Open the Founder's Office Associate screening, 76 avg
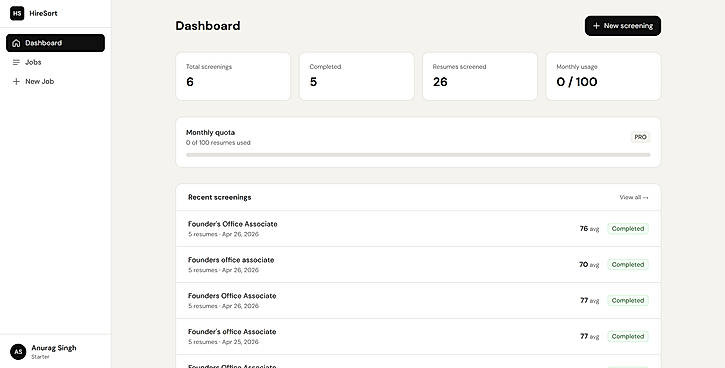This screenshot has height=368, width=725. (418, 229)
